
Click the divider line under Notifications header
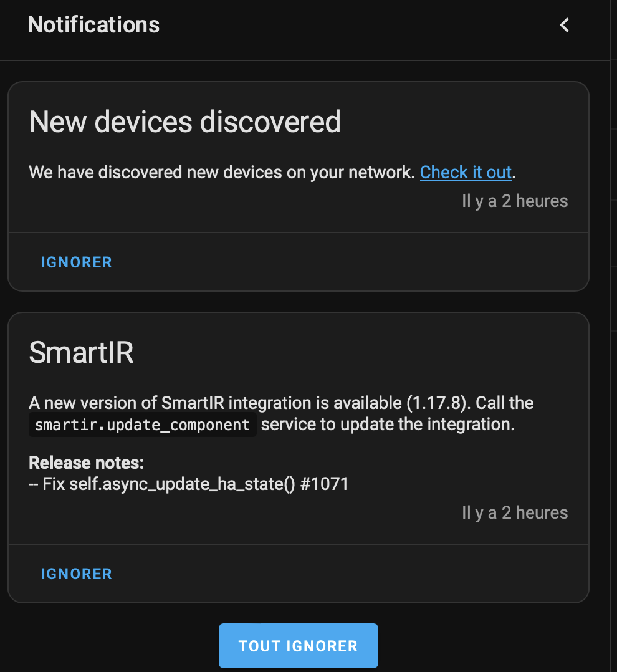305,60
